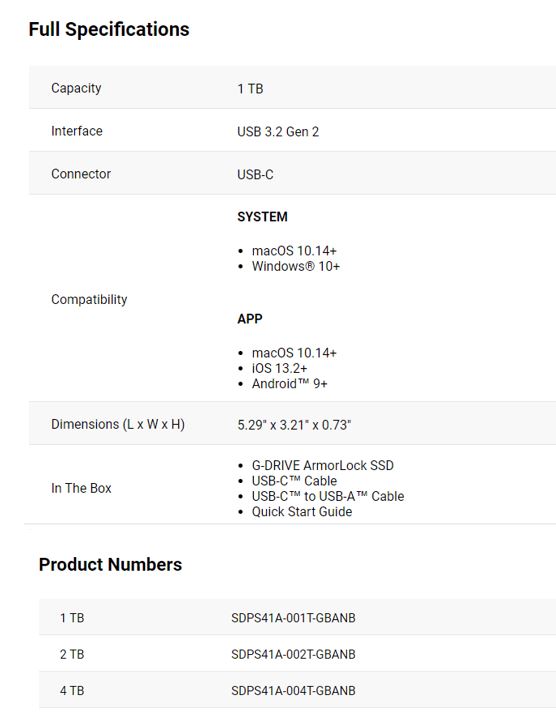Click the Full Specifications heading

pyautogui.click(x=109, y=29)
